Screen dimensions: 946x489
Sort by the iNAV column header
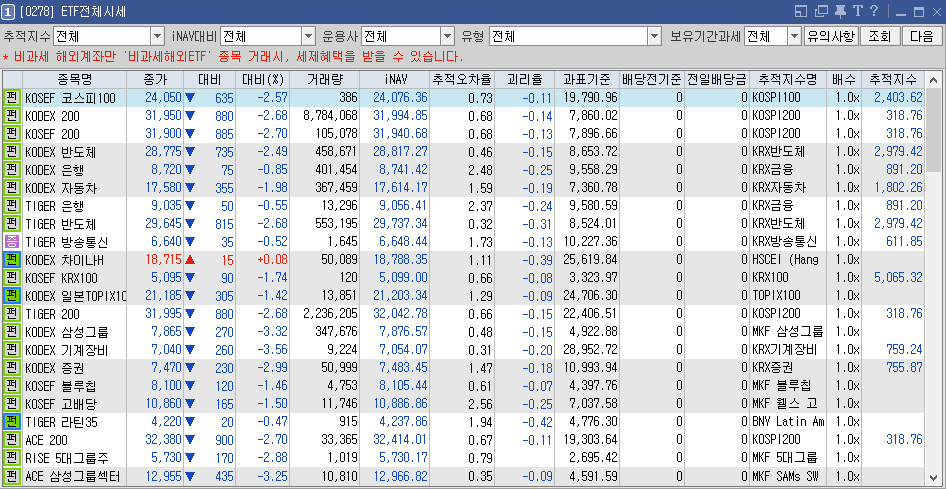pyautogui.click(x=395, y=80)
